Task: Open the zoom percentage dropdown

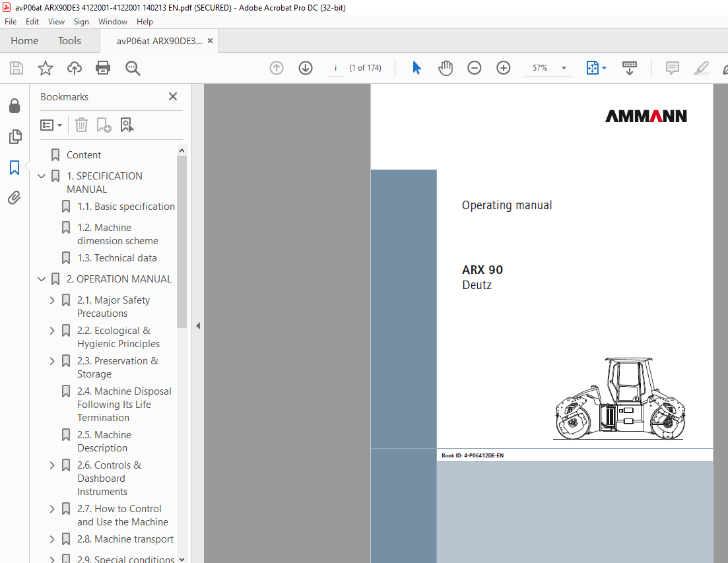Action: click(x=564, y=68)
